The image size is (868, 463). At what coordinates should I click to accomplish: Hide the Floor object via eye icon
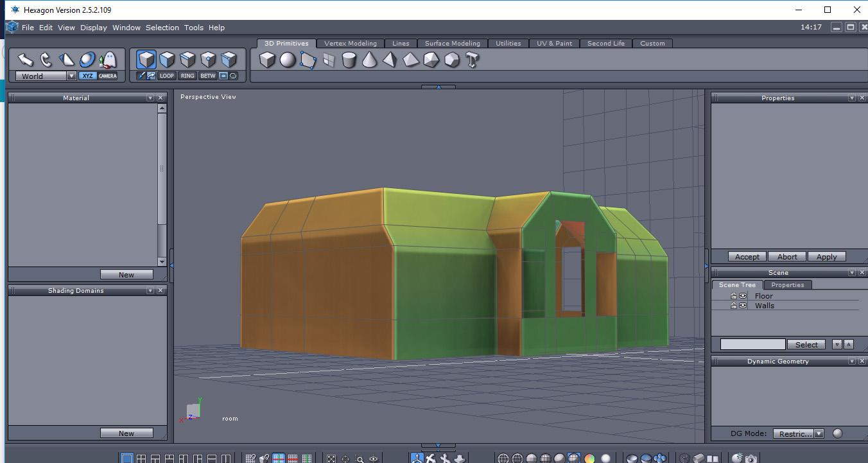tap(743, 296)
